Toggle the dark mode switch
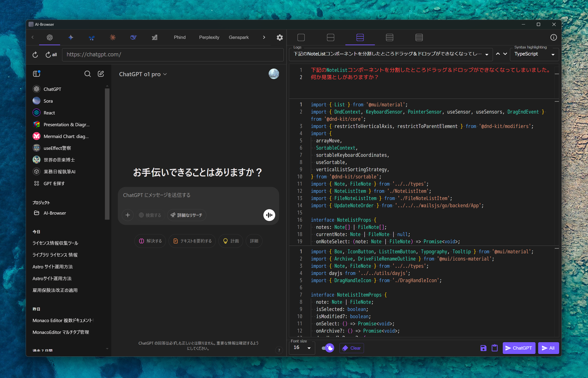This screenshot has height=378, width=588. point(328,348)
